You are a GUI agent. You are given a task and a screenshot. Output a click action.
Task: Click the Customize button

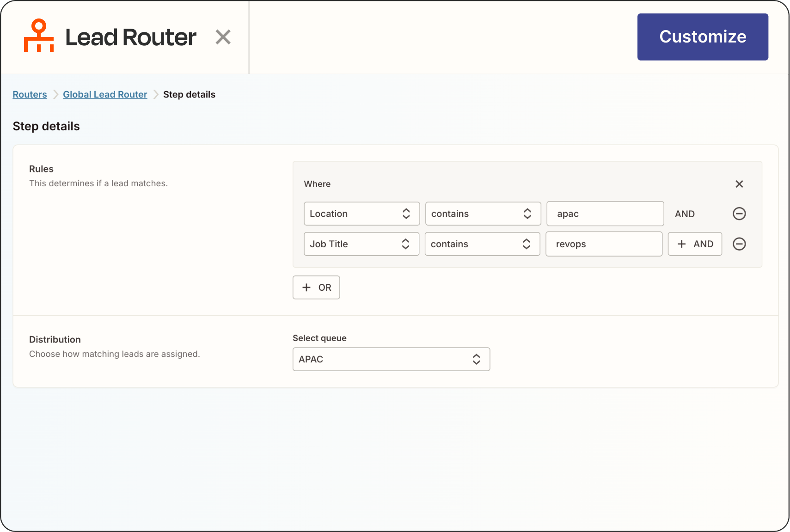[x=702, y=37]
